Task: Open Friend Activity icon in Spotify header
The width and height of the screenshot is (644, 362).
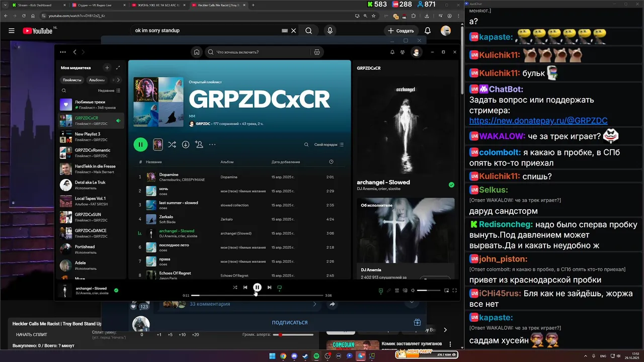Action: pos(403,52)
